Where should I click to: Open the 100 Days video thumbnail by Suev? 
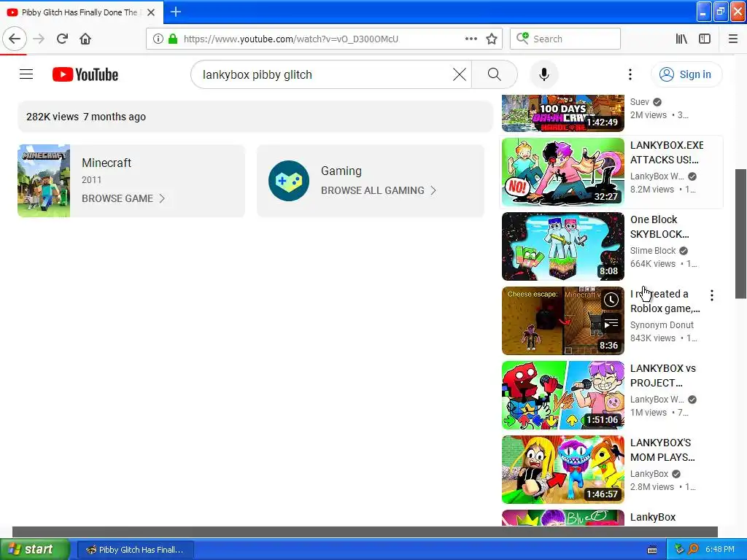click(562, 113)
